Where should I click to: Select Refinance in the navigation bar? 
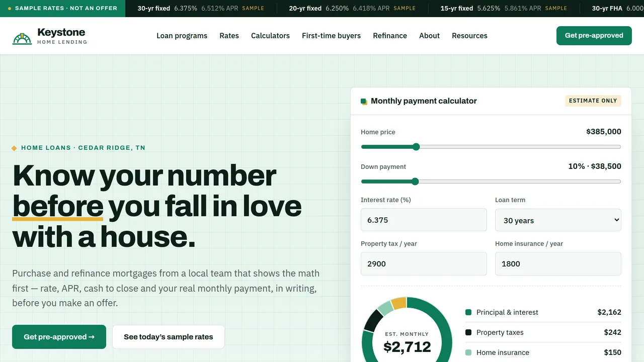click(x=390, y=36)
